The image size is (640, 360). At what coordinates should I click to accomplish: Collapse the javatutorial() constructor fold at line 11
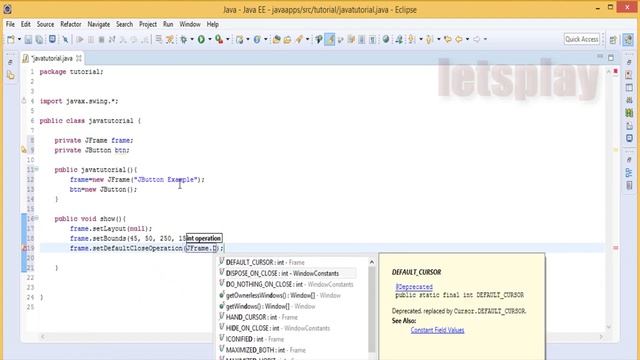tap(36, 169)
